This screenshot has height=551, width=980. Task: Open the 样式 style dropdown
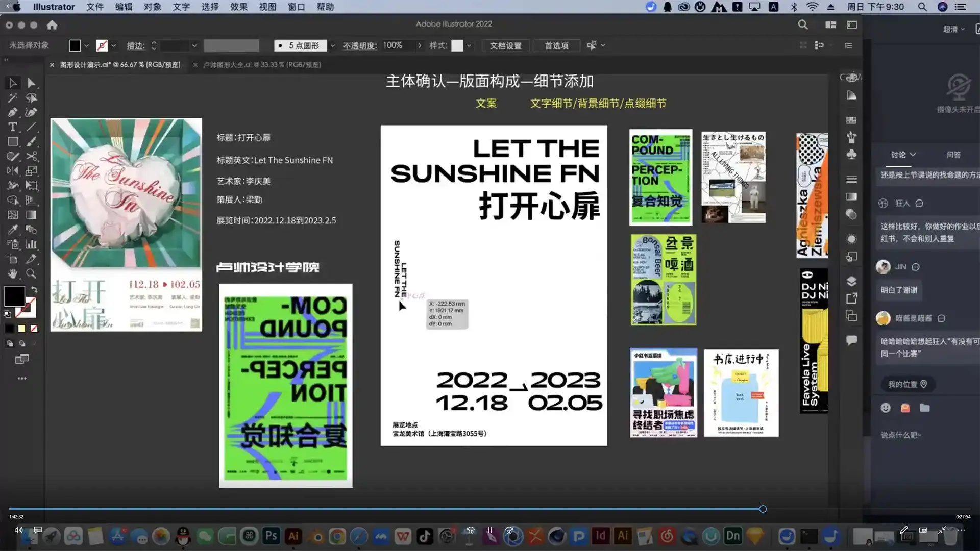tap(468, 45)
